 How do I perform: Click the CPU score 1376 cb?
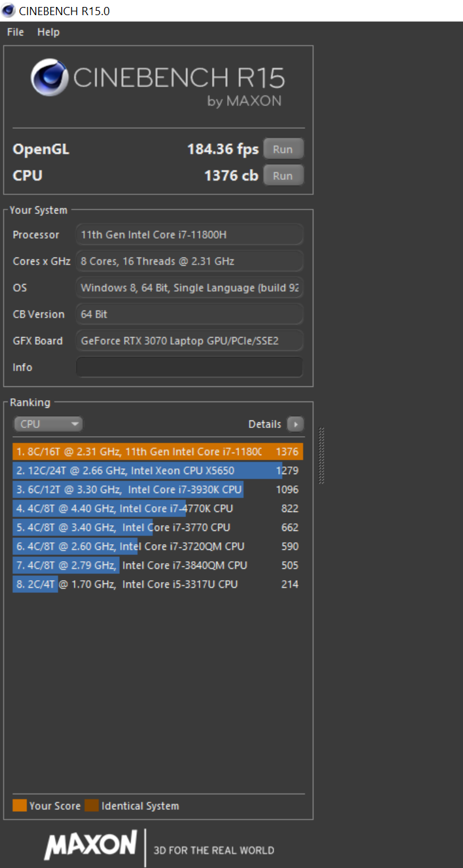point(231,175)
